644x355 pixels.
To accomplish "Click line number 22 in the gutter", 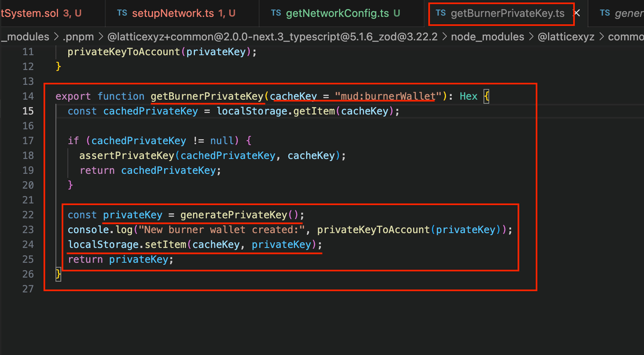I will pos(27,215).
